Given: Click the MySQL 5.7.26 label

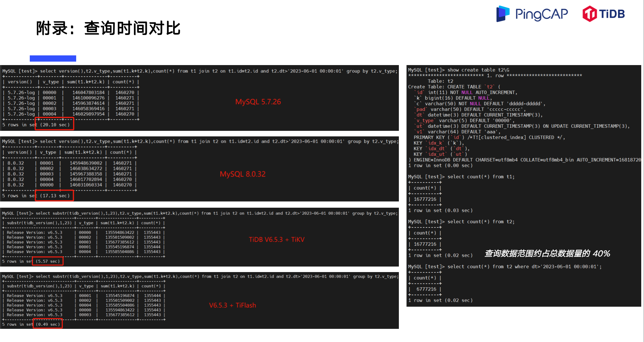Looking at the screenshot, I should tap(258, 102).
